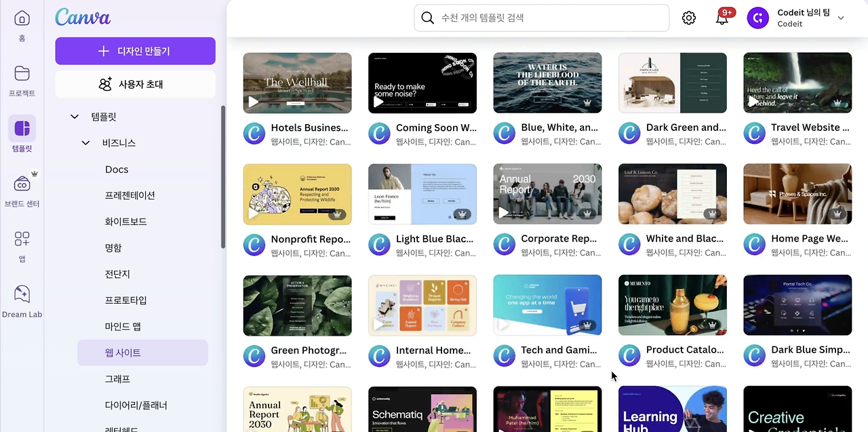Open the Dark Green template title
Viewport: 868px width, 432px height.
686,127
